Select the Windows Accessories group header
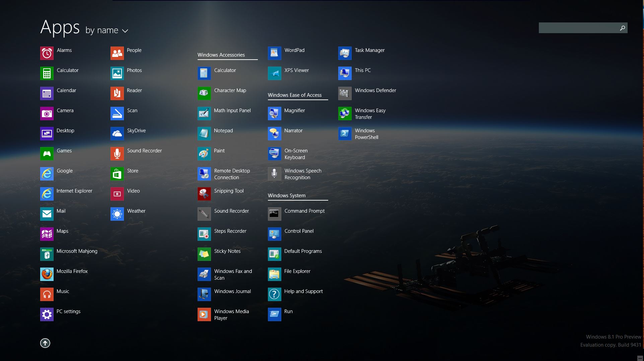Viewport: 644px width, 361px height. (x=221, y=55)
